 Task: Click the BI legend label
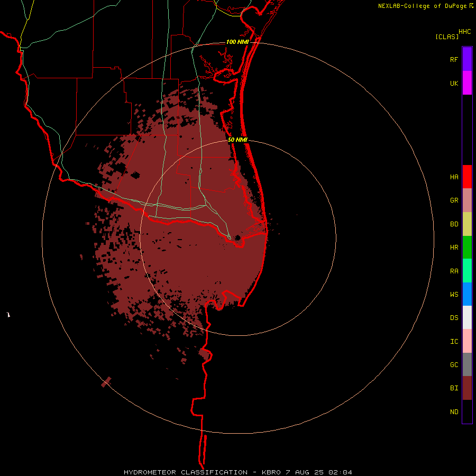pos(454,388)
